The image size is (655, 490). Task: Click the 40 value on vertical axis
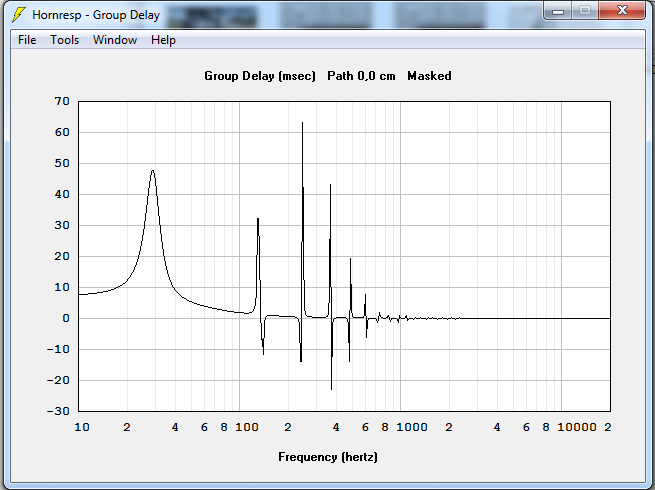(62, 194)
